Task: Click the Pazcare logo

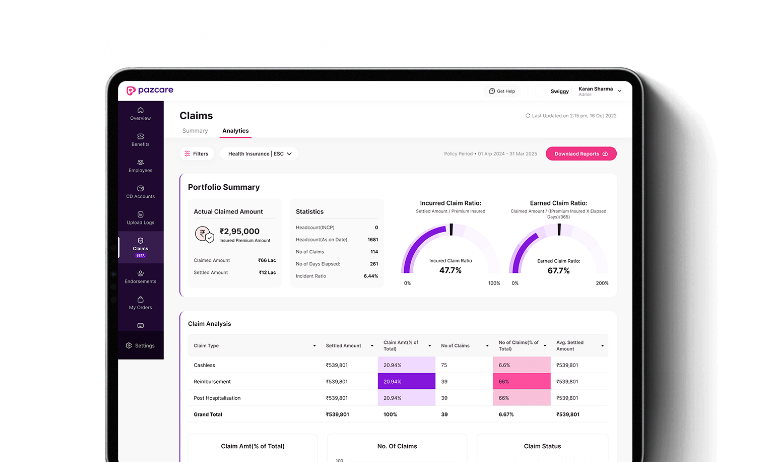Action: [x=150, y=90]
